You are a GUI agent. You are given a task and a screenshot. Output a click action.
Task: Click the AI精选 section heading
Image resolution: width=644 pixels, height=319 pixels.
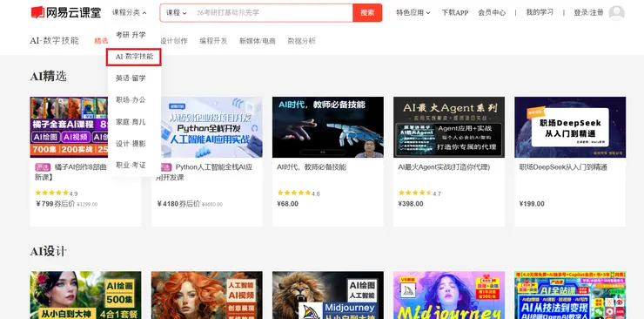[x=49, y=76]
